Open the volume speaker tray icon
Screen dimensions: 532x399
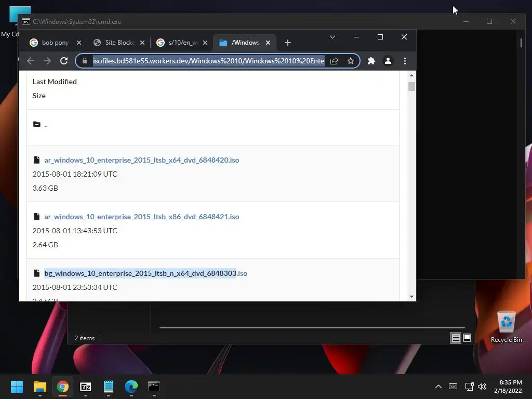482,387
